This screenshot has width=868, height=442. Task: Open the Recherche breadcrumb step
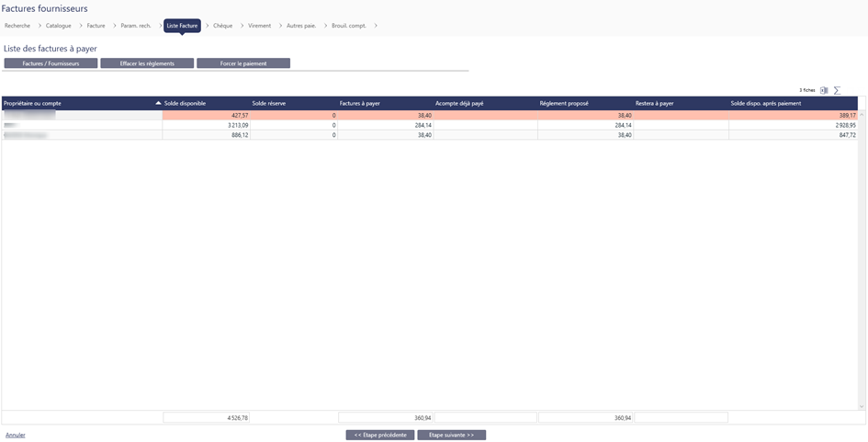17,26
